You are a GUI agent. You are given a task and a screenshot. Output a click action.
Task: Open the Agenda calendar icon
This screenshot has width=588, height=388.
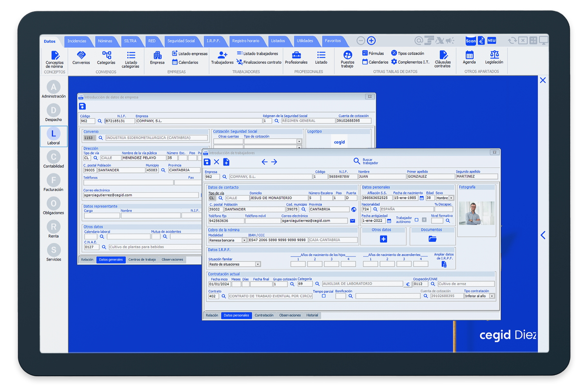(469, 57)
